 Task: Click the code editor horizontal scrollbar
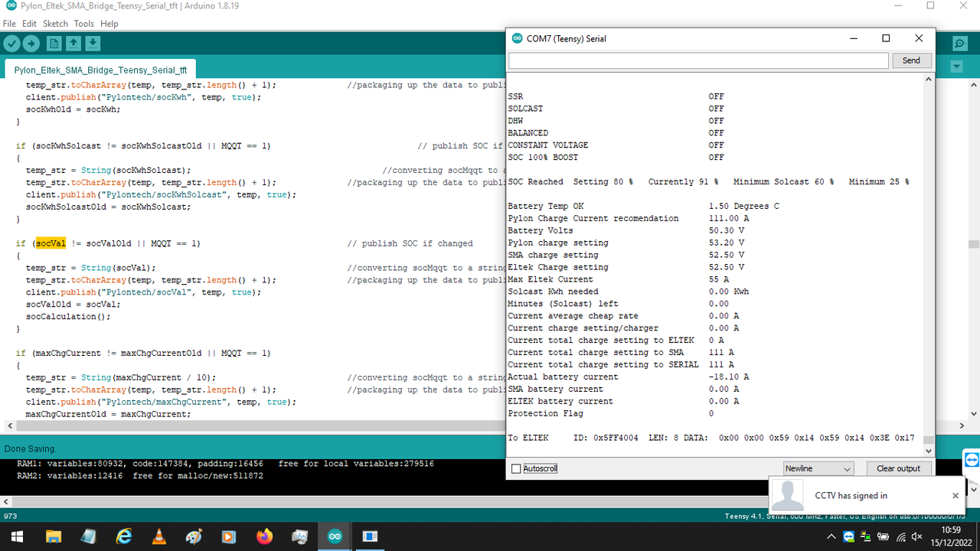260,425
